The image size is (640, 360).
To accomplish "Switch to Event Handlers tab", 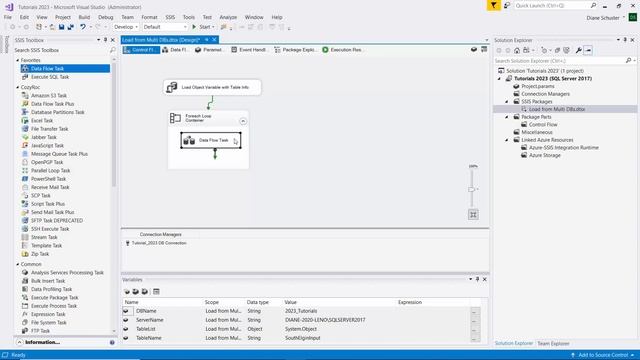I will 249,50.
